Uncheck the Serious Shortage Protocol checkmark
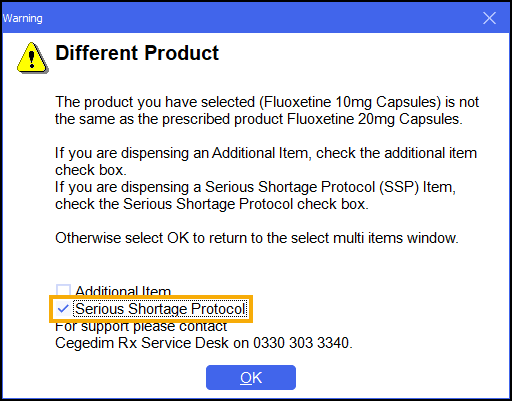The image size is (512, 401). (63, 309)
